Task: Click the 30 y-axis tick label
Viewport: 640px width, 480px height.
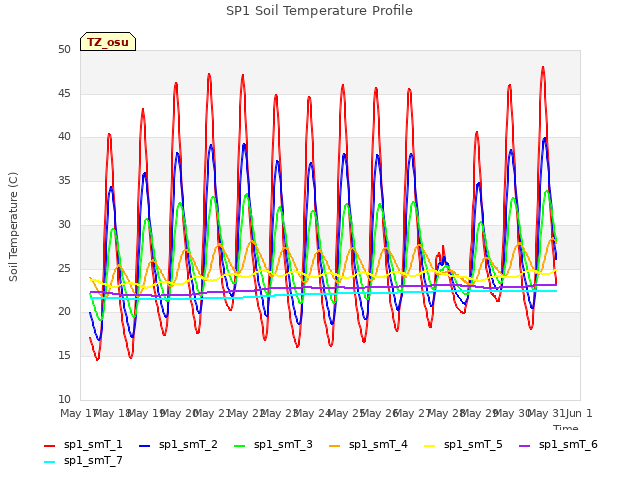Action: coord(64,224)
